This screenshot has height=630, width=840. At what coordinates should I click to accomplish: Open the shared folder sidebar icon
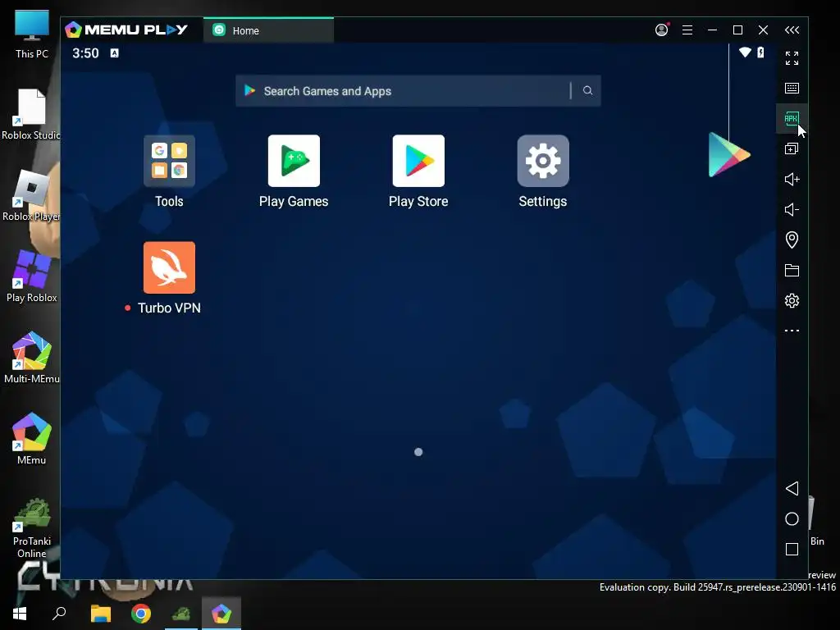(x=792, y=270)
